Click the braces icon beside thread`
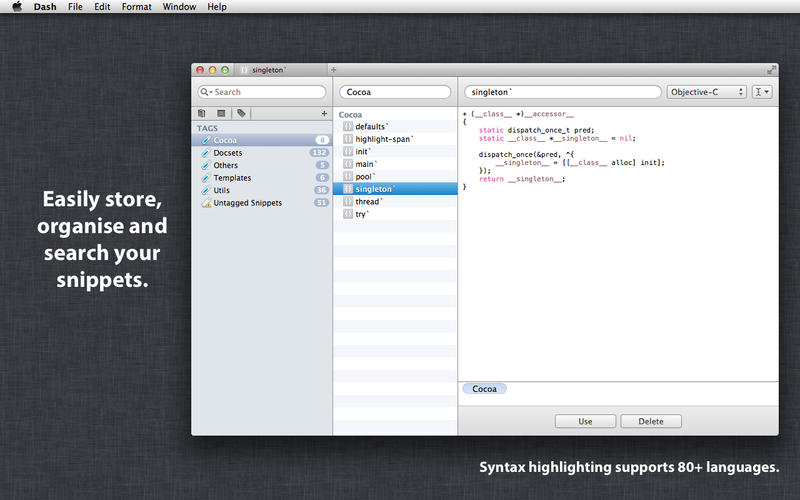 (x=347, y=202)
